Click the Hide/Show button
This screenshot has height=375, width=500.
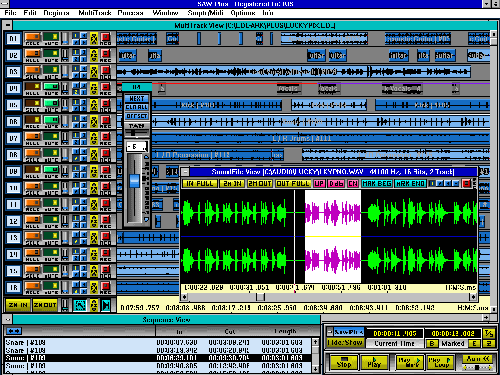click(x=345, y=343)
